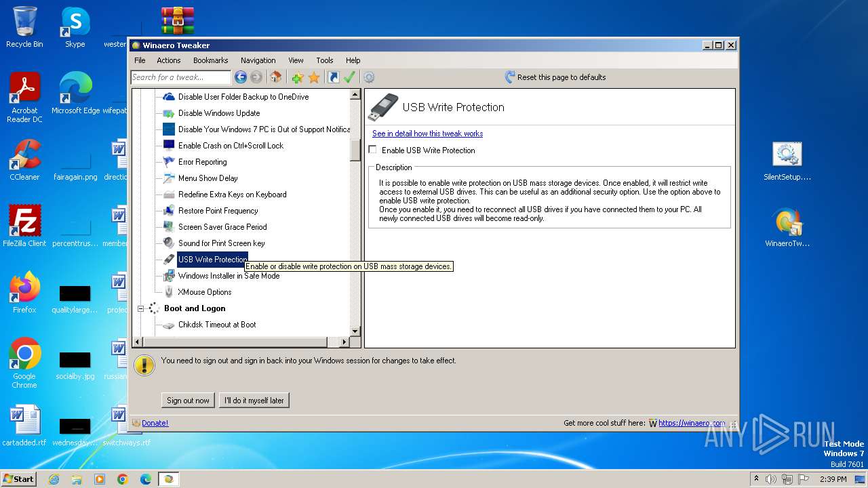Click the tree vertical scrollbar up arrow
Screen dimensions: 868x488
355,95
